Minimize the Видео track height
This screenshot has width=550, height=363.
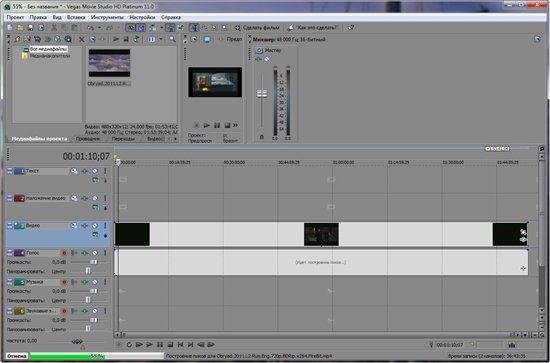(x=9, y=226)
